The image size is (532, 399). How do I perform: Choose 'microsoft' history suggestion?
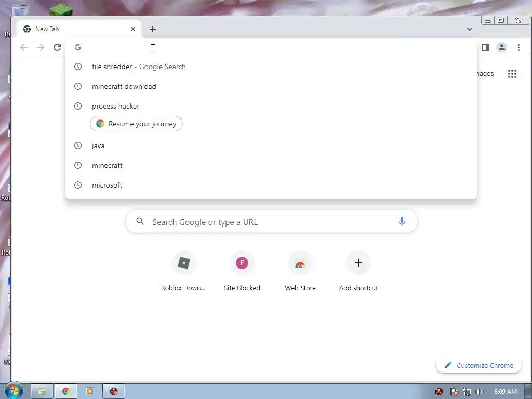coord(271,185)
